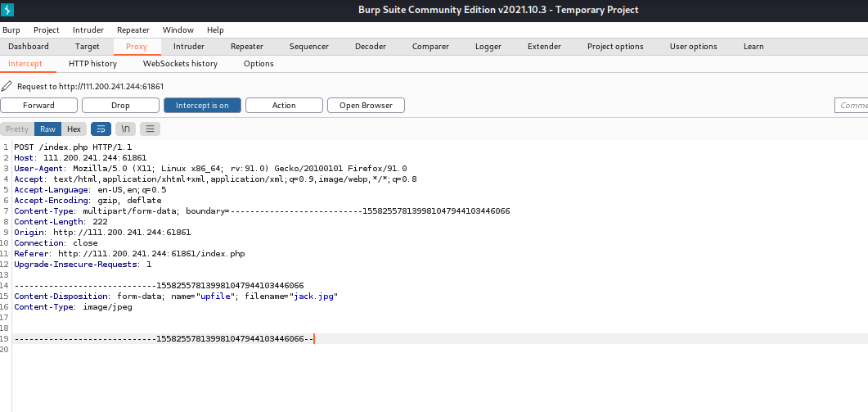Open the Help menu

point(215,30)
